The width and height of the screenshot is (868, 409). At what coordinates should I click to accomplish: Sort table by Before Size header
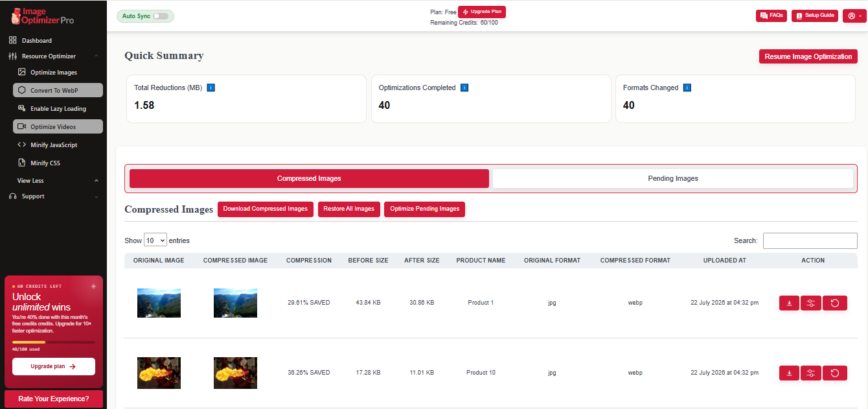368,261
